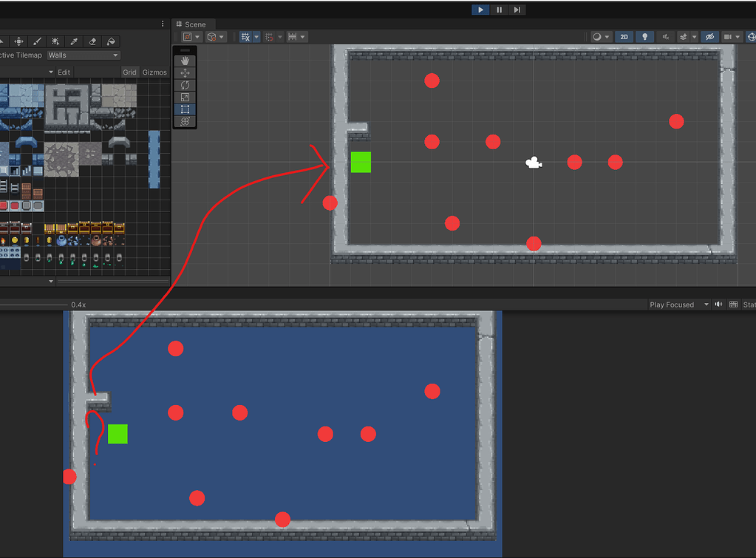Click the Edit button in Tile Palette

[64, 72]
